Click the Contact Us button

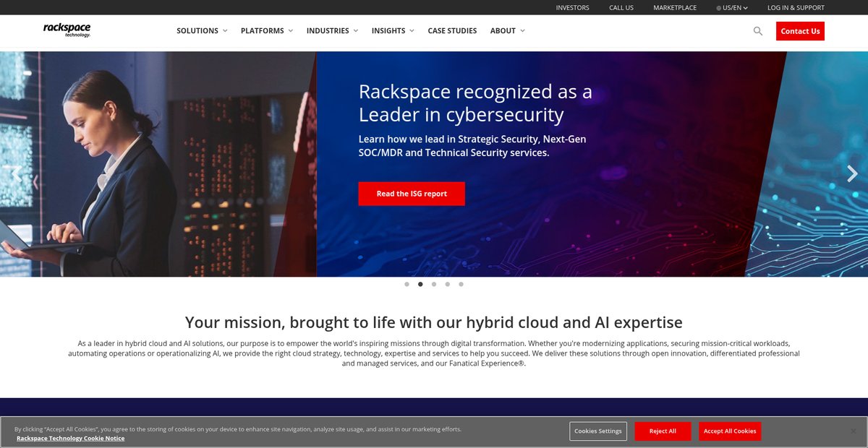coord(800,31)
